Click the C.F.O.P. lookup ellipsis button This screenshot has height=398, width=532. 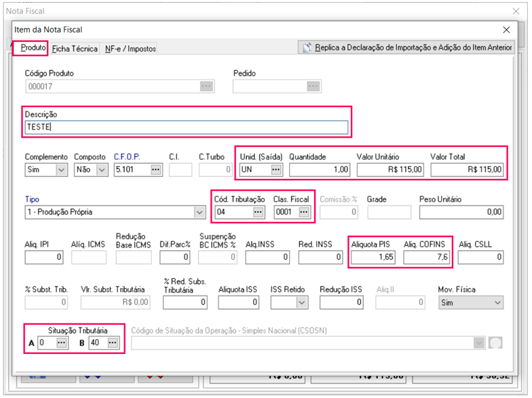click(x=156, y=170)
